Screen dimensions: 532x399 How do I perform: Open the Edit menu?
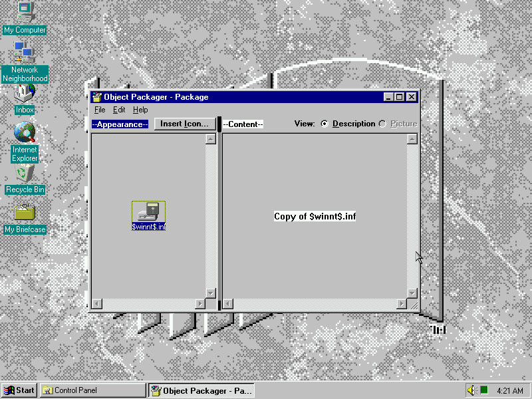[x=119, y=110]
